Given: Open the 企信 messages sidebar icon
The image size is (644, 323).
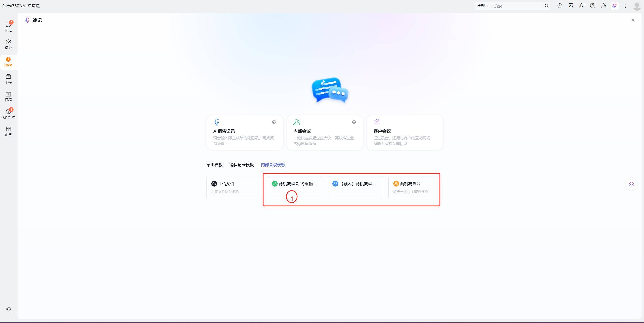Looking at the screenshot, I should click(x=8, y=26).
